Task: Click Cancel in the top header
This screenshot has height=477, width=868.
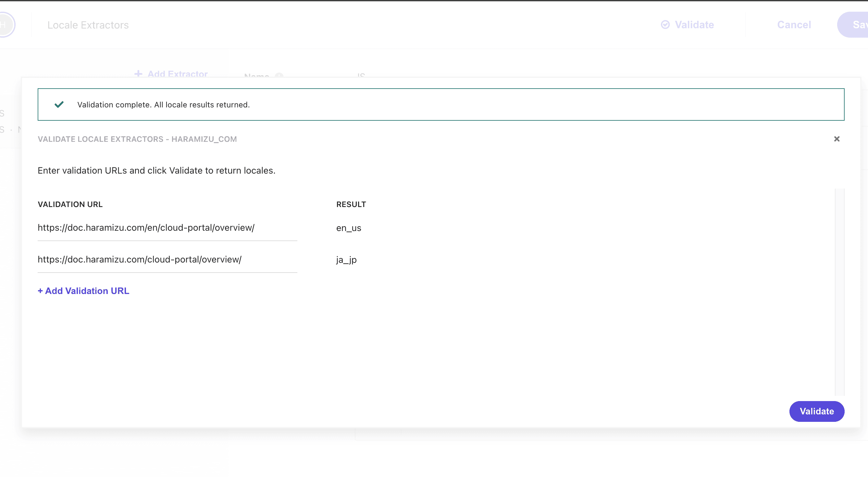Action: [x=794, y=25]
